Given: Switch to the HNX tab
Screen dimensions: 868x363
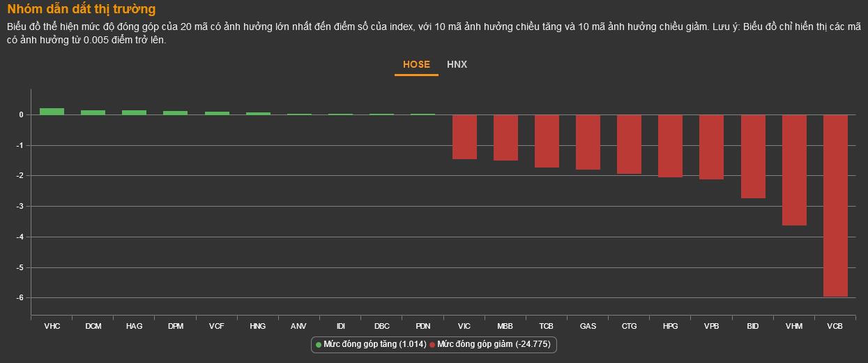Looking at the screenshot, I should point(457,64).
